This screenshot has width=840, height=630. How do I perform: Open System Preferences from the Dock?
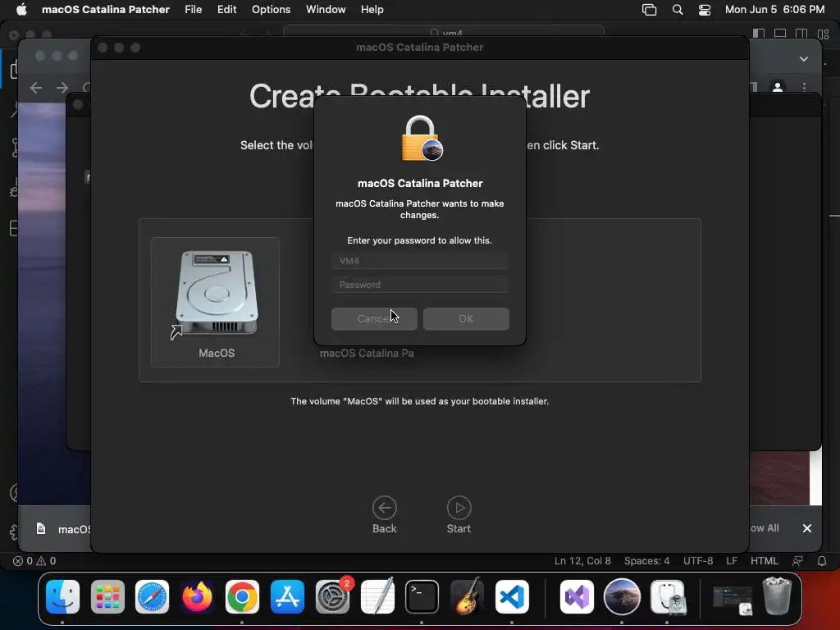tap(333, 596)
